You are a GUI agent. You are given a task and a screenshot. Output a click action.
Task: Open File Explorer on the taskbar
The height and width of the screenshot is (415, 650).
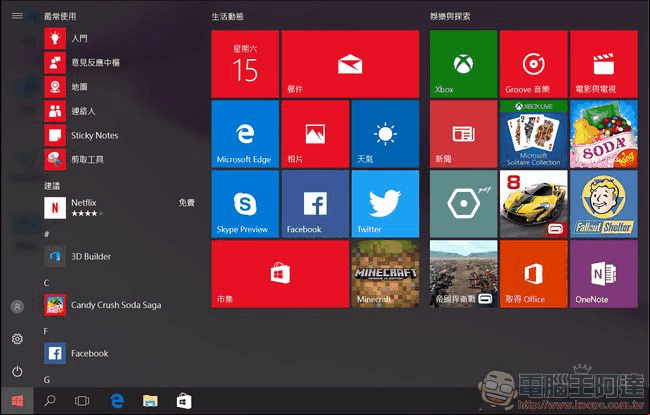pyautogui.click(x=150, y=401)
